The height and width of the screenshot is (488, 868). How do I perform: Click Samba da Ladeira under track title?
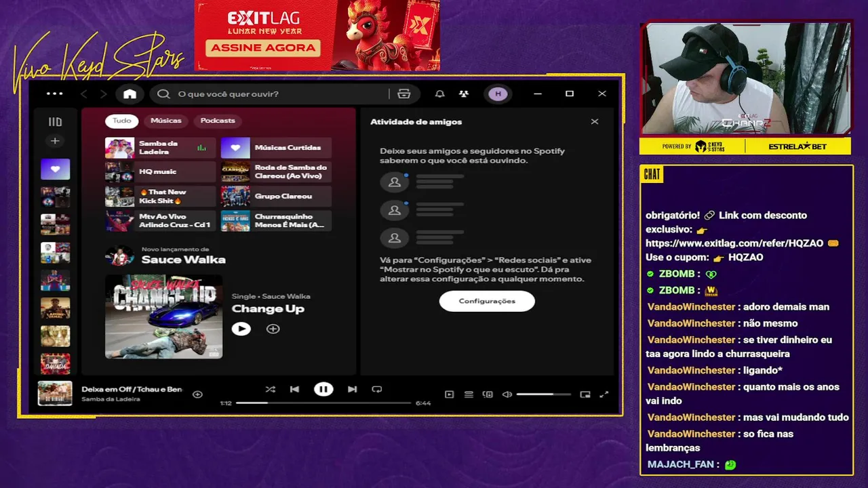[x=111, y=399]
